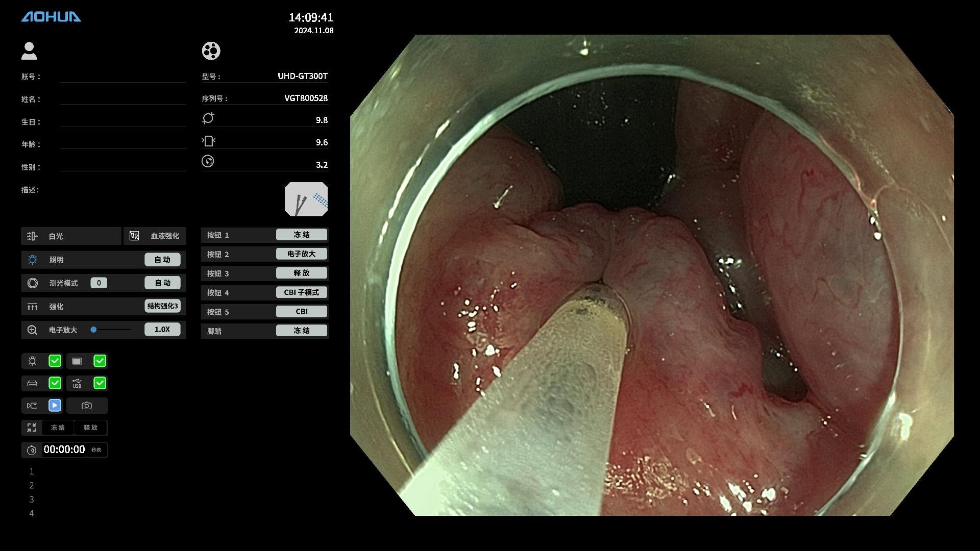Viewport: 980px width, 551px height.
Task: Click the film reel scope icon
Action: point(211,51)
